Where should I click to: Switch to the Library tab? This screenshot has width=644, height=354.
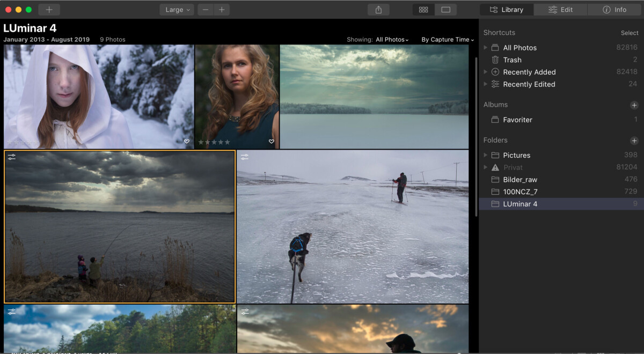[x=507, y=10]
